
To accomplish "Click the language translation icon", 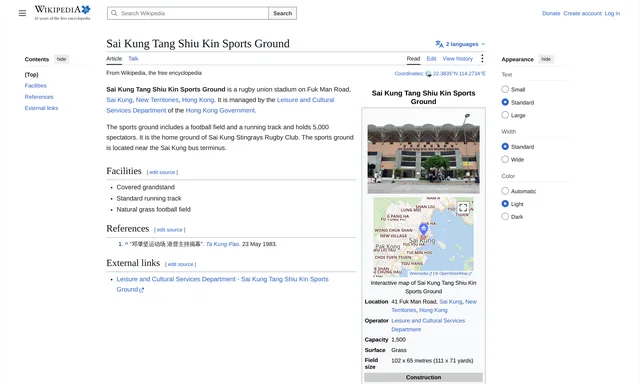I will click(439, 44).
